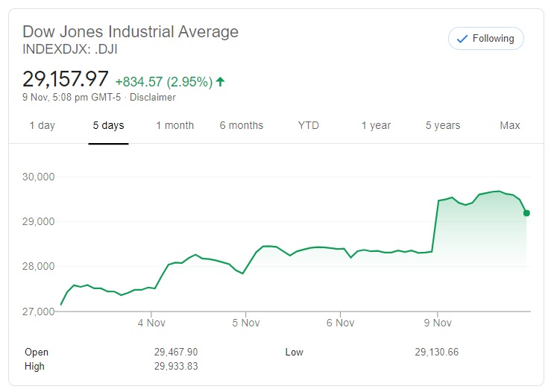Select the 5 days tab
Image resolution: width=551 pixels, height=392 pixels.
coord(108,125)
